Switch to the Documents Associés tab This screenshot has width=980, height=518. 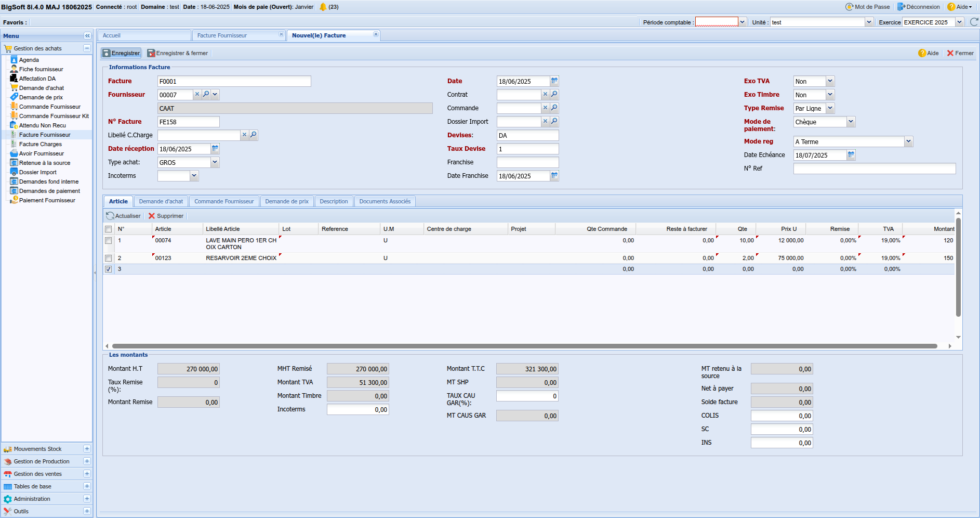(385, 201)
